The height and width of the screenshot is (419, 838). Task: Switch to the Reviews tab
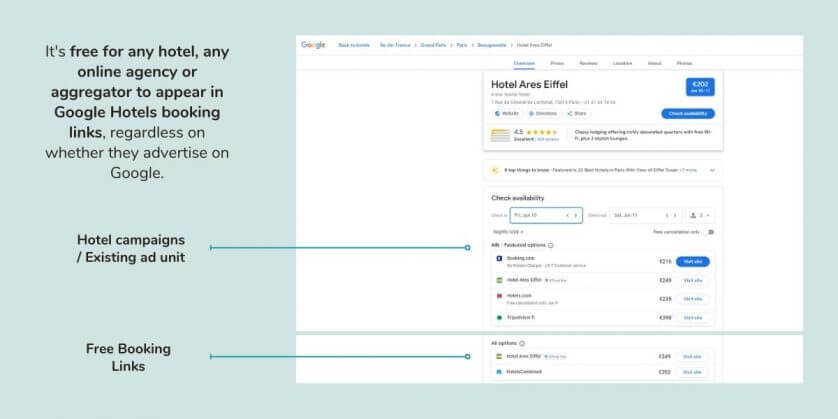click(x=588, y=62)
